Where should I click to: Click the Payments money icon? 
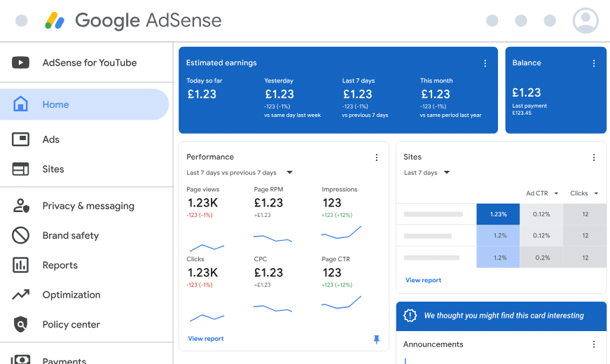20,360
